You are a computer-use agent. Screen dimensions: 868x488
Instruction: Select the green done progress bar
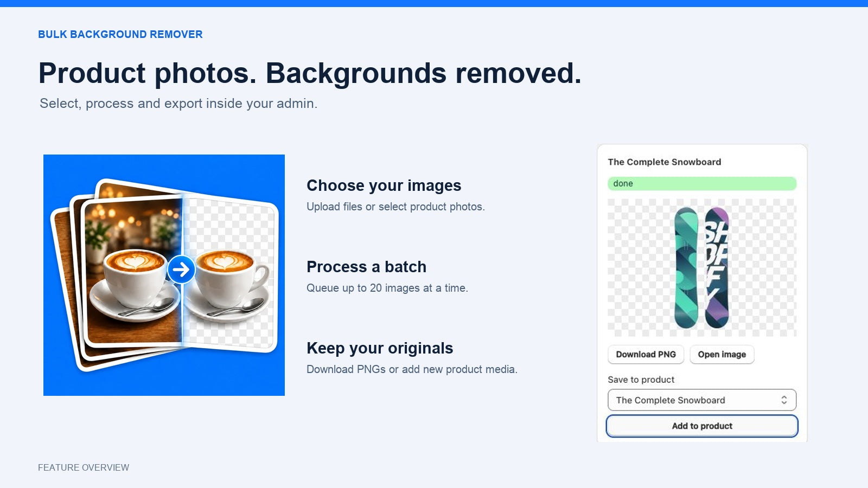click(x=702, y=183)
